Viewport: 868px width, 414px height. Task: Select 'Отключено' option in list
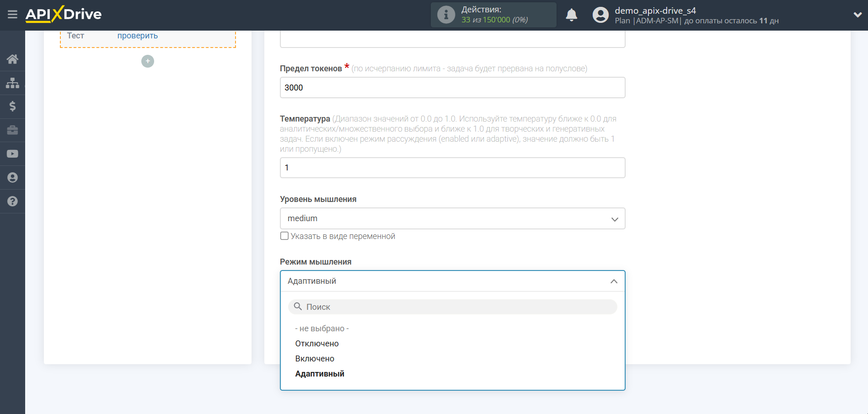(317, 344)
